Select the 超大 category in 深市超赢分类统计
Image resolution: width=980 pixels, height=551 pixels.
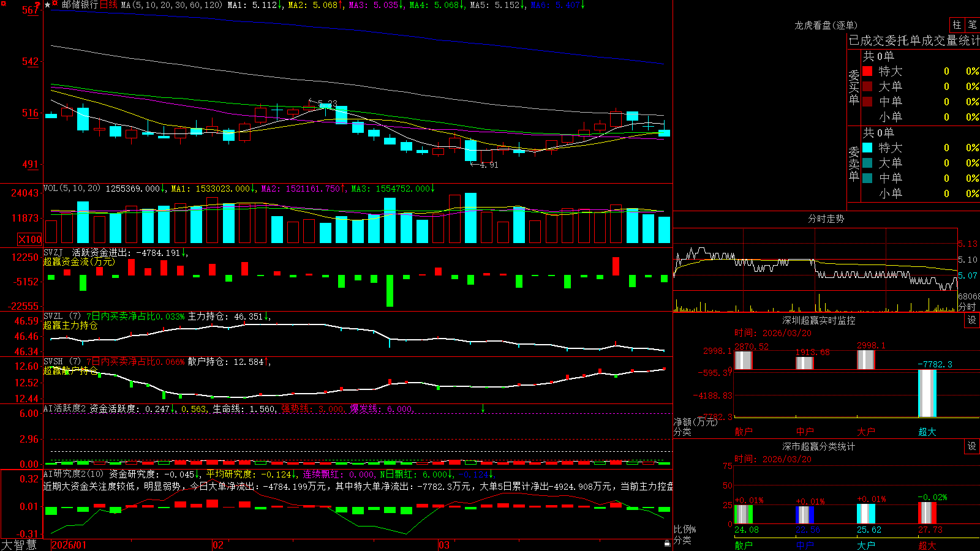coord(927,545)
